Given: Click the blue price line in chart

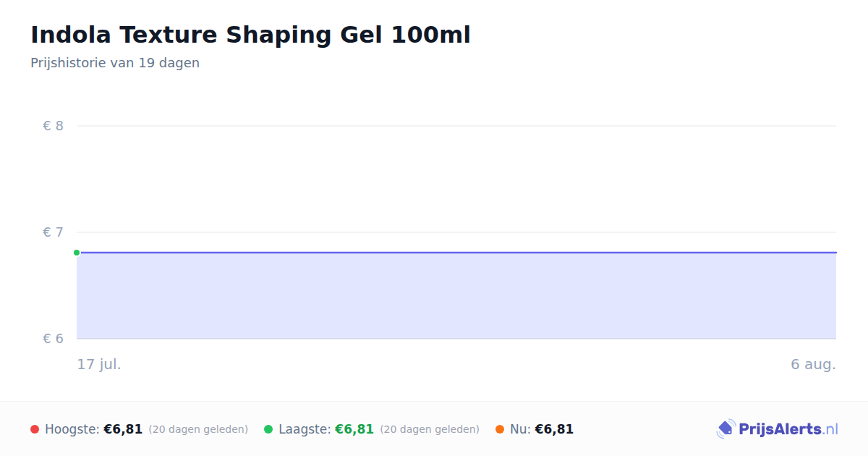Looking at the screenshot, I should tap(456, 253).
